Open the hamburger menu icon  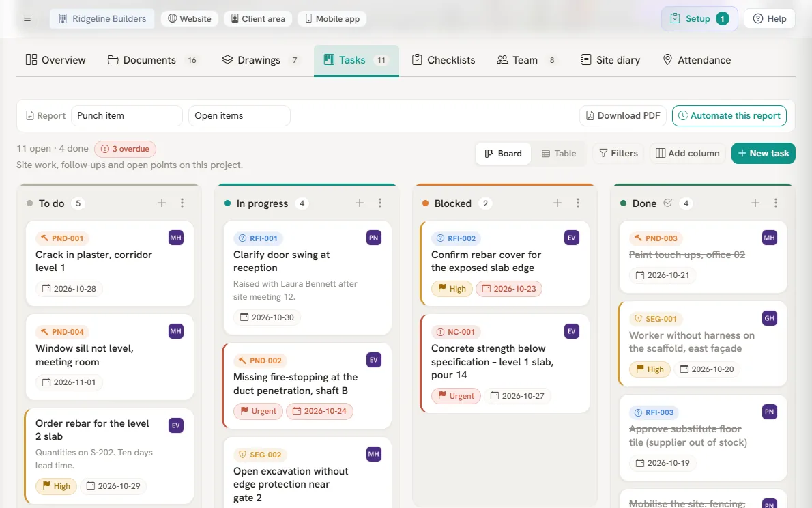pos(27,18)
